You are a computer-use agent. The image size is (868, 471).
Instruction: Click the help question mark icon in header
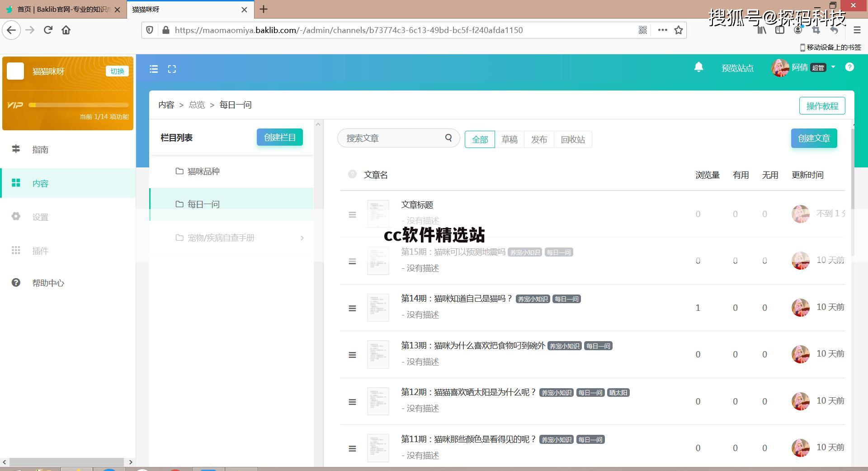[x=849, y=67]
